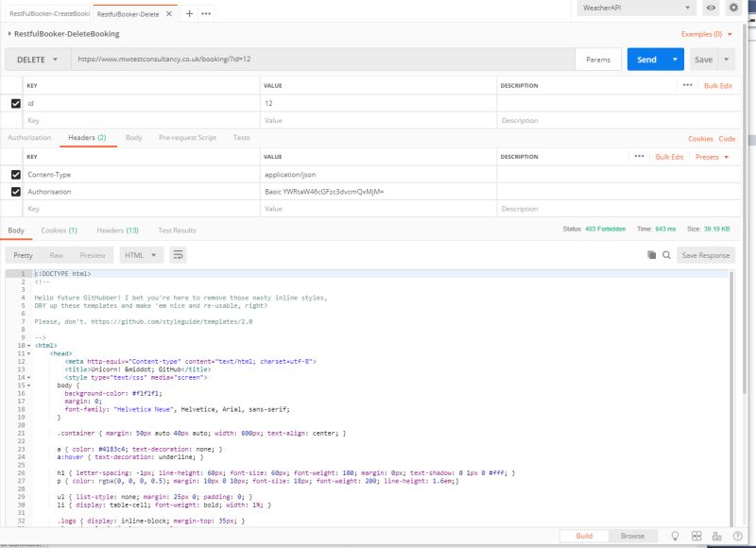The width and height of the screenshot is (756, 548).
Task: Switch status bar mode to Browse
Action: coord(632,536)
